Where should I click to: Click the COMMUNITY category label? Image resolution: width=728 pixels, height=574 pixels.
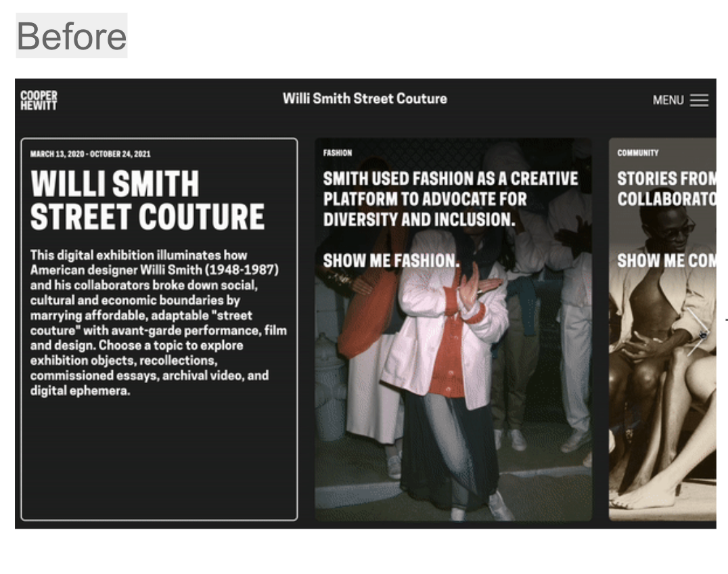coord(638,153)
